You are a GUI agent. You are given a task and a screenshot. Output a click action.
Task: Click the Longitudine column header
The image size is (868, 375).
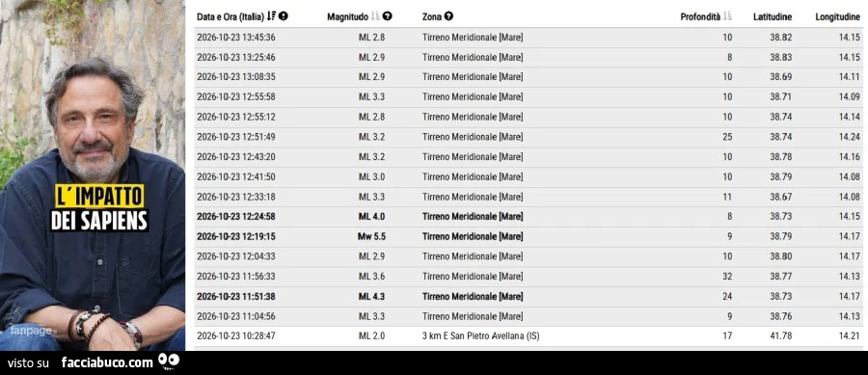pyautogui.click(x=837, y=17)
